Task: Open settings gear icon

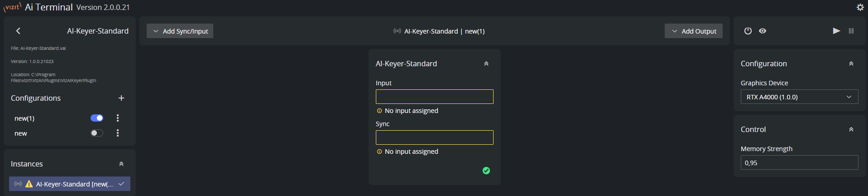Action: tap(860, 7)
